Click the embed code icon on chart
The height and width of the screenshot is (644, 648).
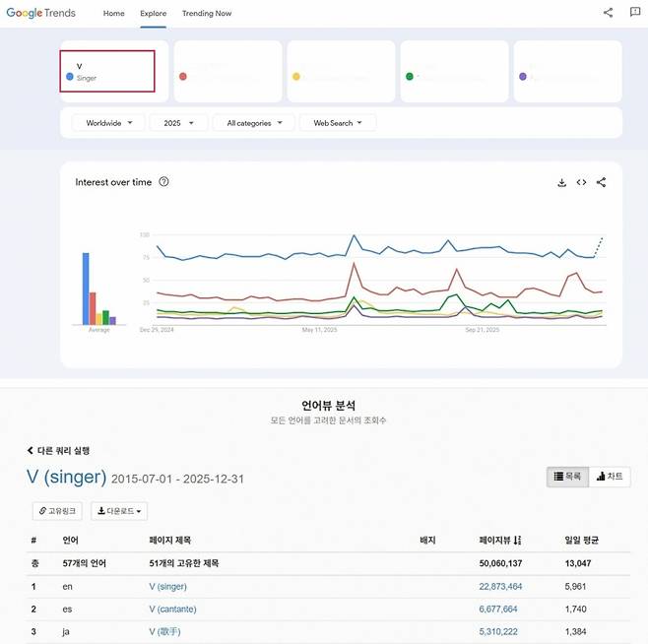[581, 182]
